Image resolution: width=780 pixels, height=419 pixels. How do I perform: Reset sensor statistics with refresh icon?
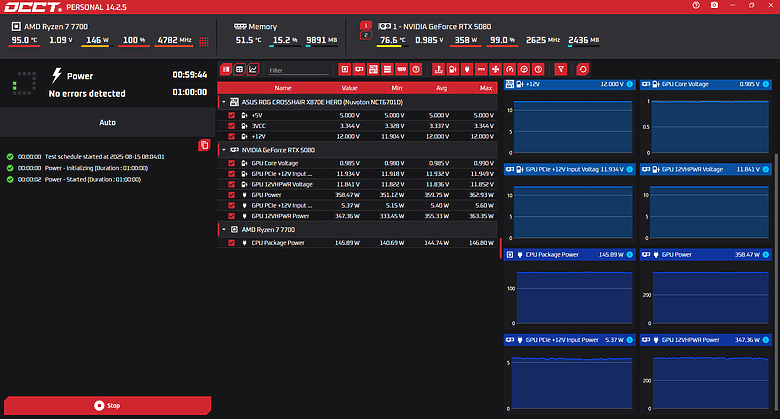[x=583, y=70]
